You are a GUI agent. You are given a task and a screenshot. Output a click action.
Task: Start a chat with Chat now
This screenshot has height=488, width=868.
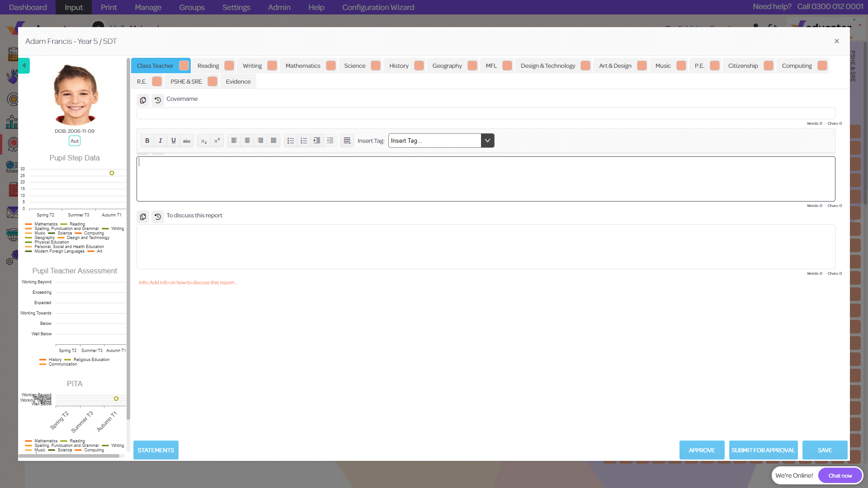pyautogui.click(x=840, y=475)
